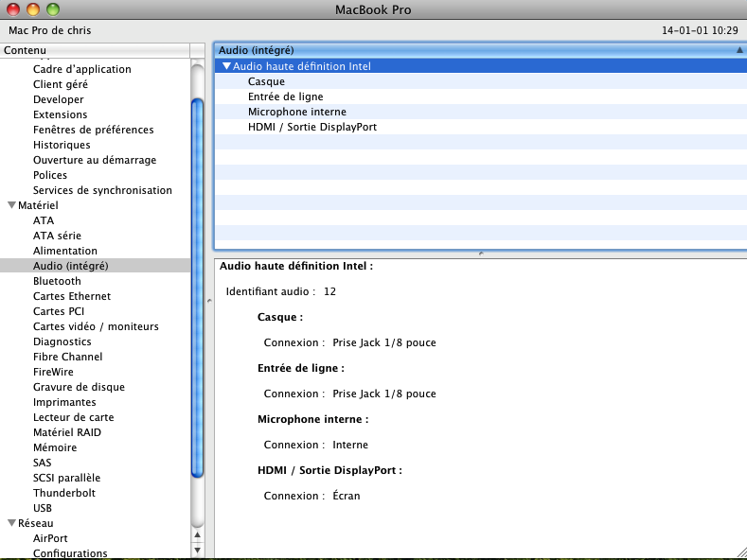Click the window resize grip corner
Image resolution: width=747 pixels, height=560 pixels.
pyautogui.click(x=740, y=553)
